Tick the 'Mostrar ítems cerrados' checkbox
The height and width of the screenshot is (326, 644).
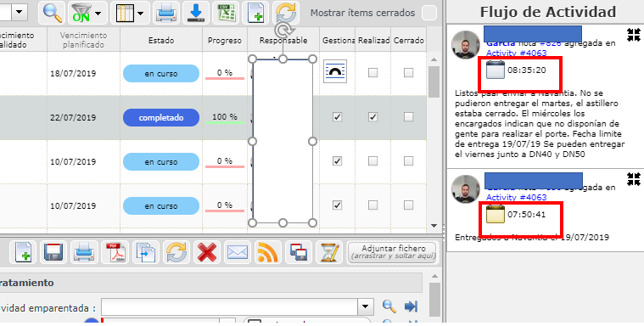(429, 13)
